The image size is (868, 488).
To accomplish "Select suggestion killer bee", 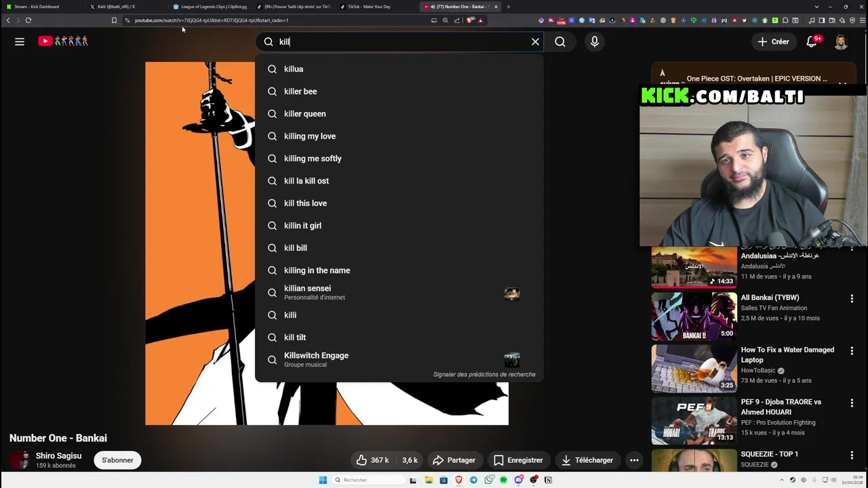I will tap(399, 91).
